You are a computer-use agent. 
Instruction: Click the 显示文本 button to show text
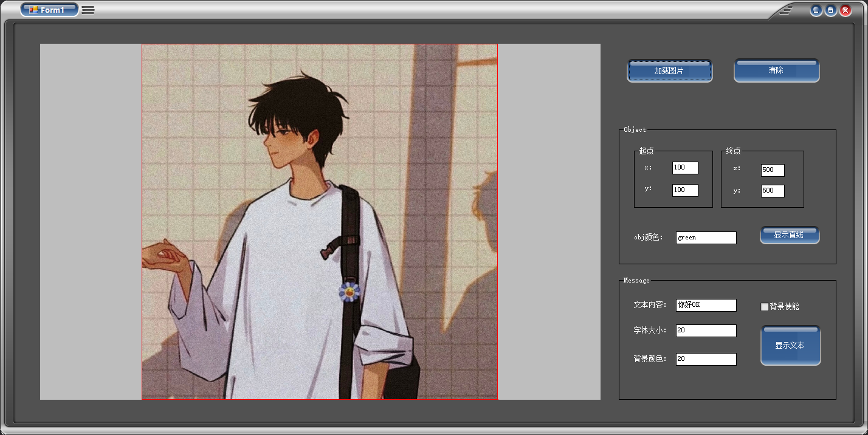click(790, 344)
